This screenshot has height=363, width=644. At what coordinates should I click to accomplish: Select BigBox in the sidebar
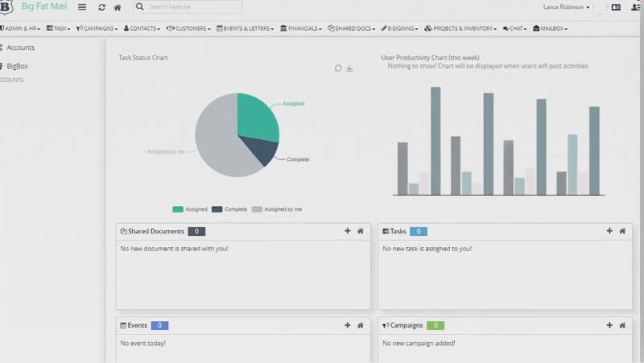pos(17,66)
